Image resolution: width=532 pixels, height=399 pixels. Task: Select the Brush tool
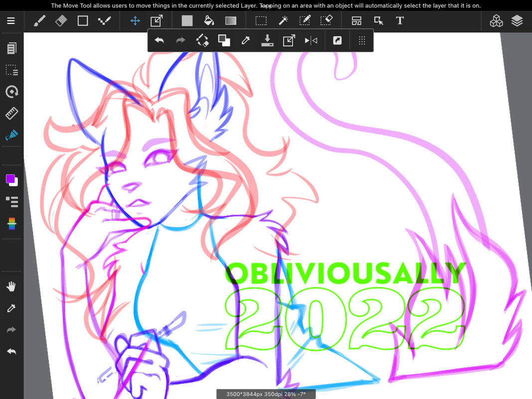click(x=40, y=20)
